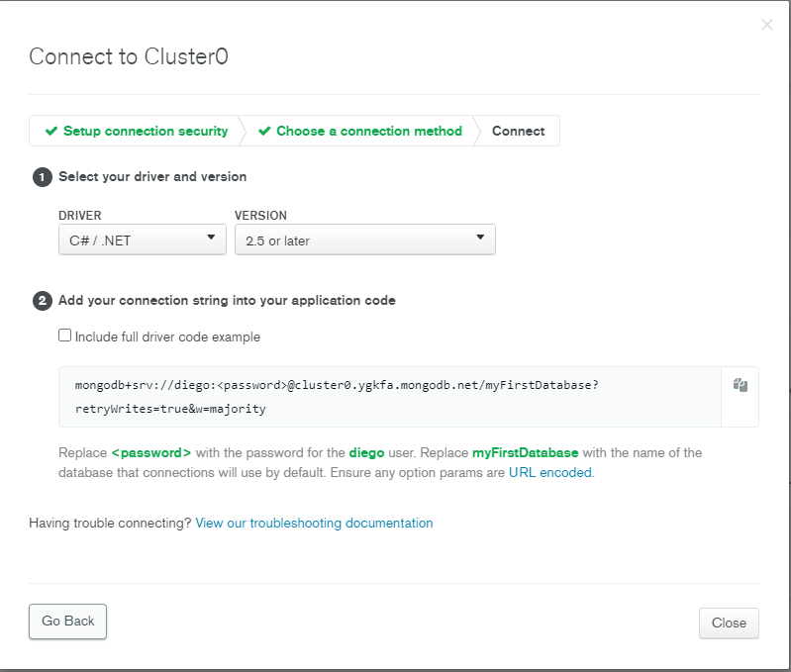Click the Close button at the bottom
This screenshot has width=791, height=672.
(729, 624)
